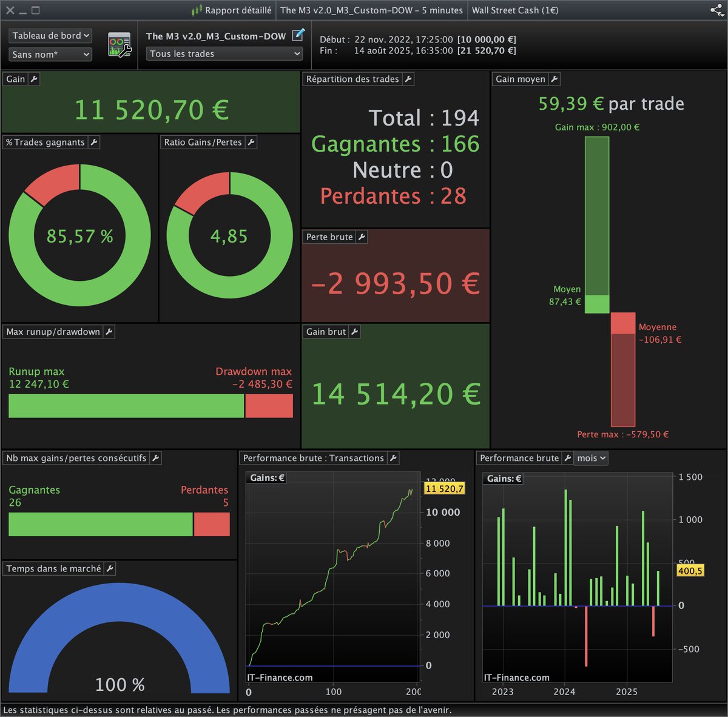Click the candlestick icon beside Rapport détaillé

point(197,10)
